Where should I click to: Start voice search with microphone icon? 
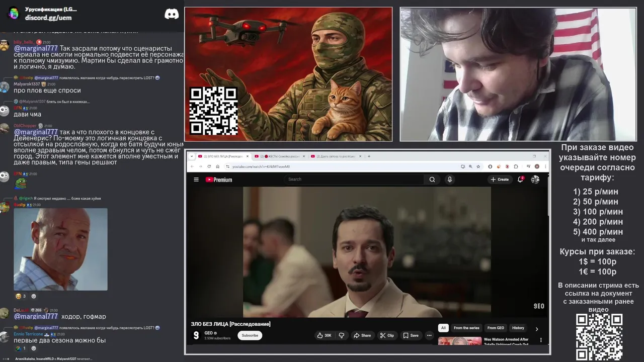[450, 179]
